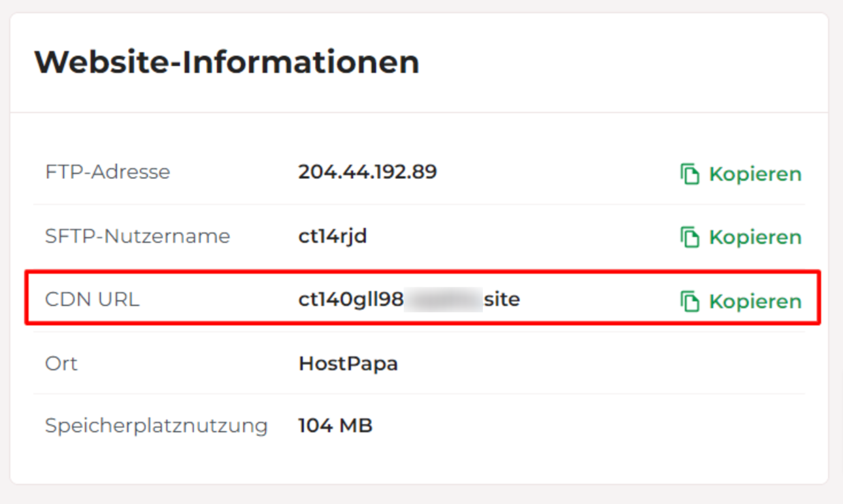Click the CDN URL label
Screen dimensions: 843x504
coord(91,300)
